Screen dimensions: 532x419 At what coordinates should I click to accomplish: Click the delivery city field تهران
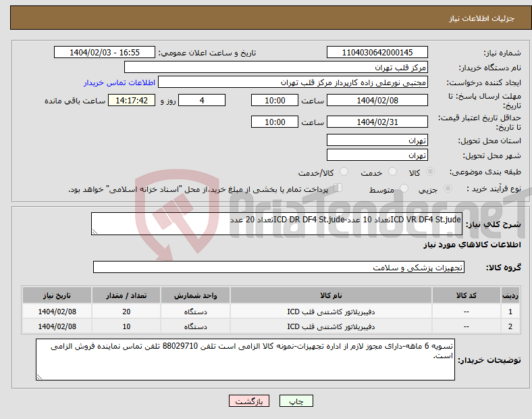(x=377, y=155)
